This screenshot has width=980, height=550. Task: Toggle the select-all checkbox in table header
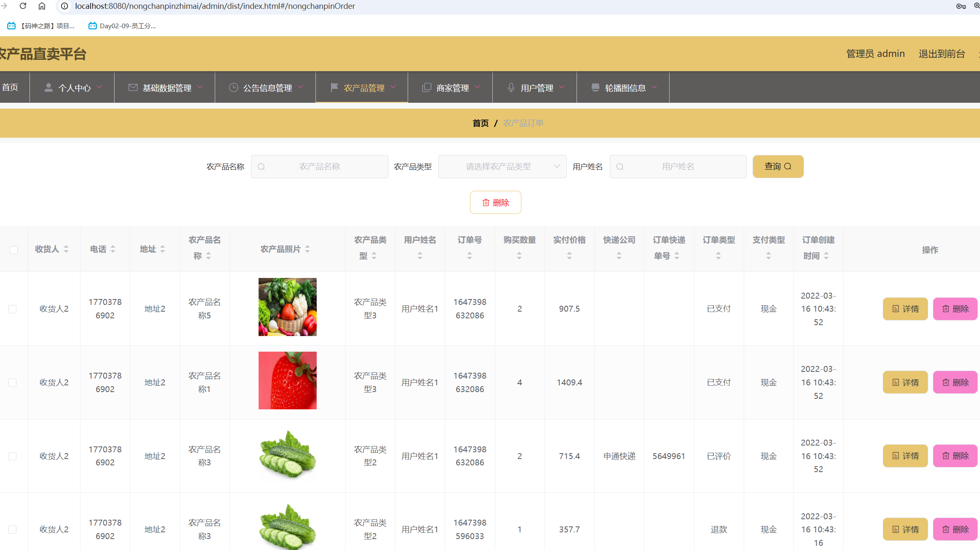(x=13, y=250)
